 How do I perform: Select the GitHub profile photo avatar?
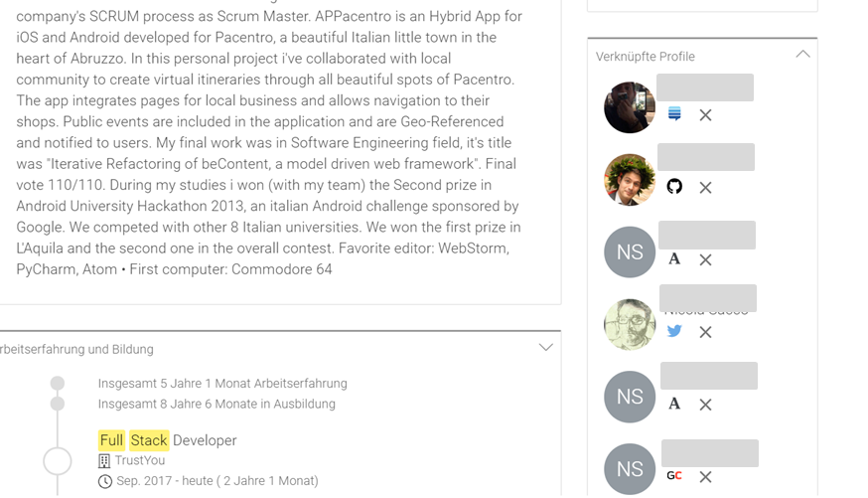[x=630, y=180]
